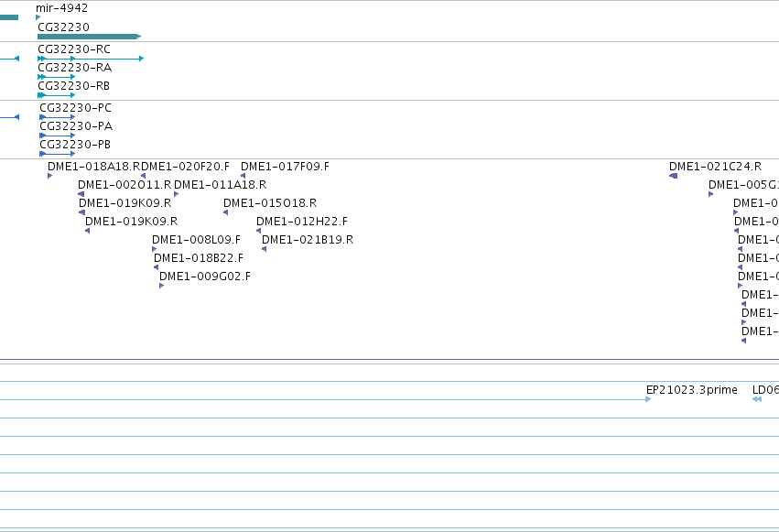Select the CG32230-PC protein label

coord(75,108)
